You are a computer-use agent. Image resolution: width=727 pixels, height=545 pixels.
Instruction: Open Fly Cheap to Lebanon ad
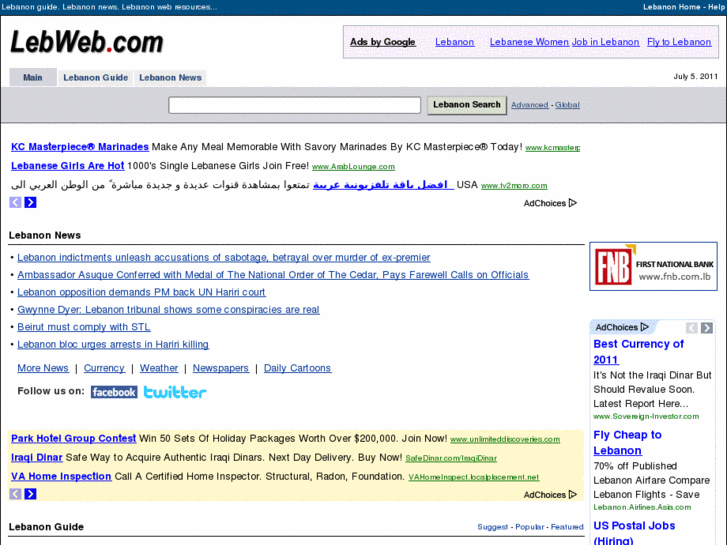click(x=627, y=442)
